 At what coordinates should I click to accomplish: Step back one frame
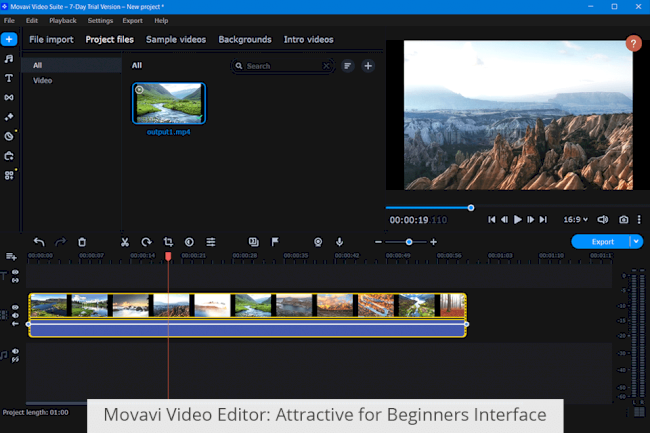click(504, 220)
